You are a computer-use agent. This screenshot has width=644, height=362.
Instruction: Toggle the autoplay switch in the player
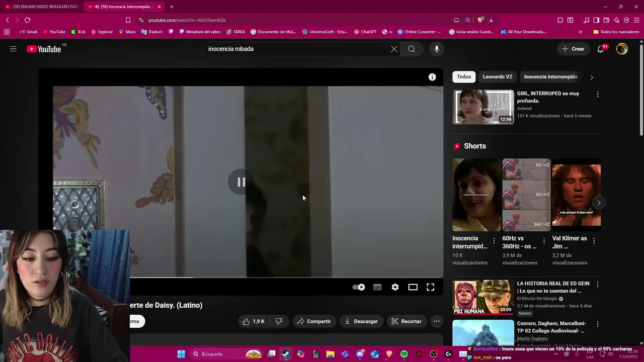tap(359, 287)
